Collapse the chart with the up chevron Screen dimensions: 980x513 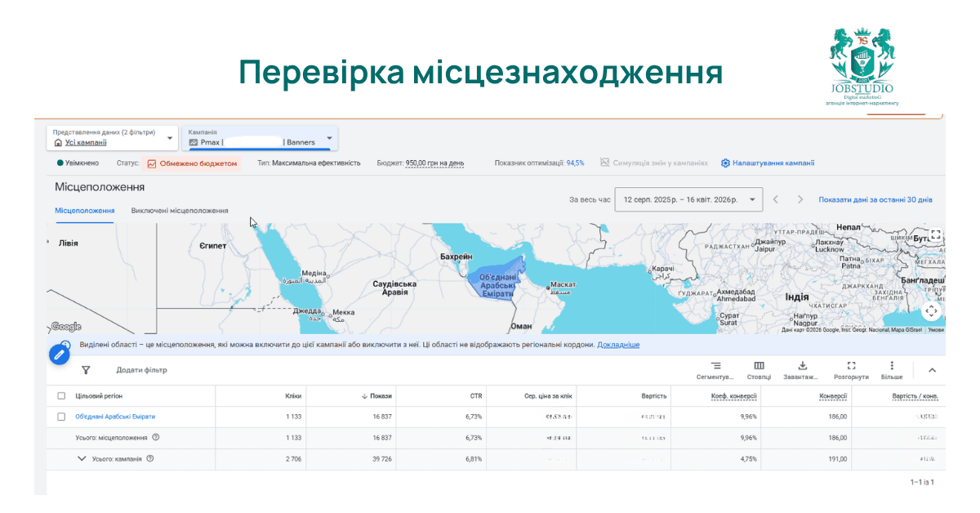point(932,370)
